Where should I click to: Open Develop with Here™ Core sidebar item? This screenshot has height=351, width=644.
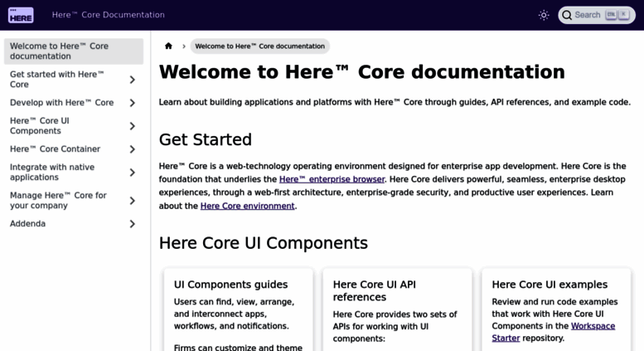click(61, 103)
